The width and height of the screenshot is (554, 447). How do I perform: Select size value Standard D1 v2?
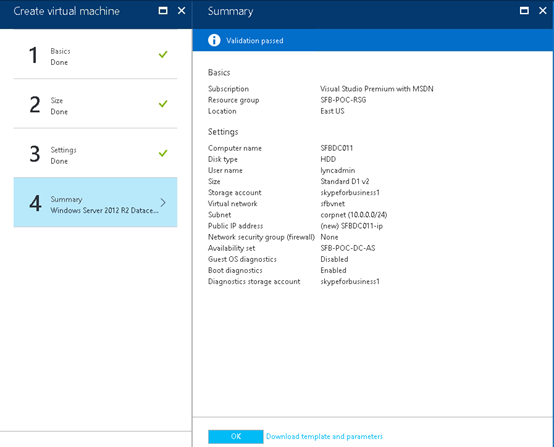pyautogui.click(x=344, y=181)
